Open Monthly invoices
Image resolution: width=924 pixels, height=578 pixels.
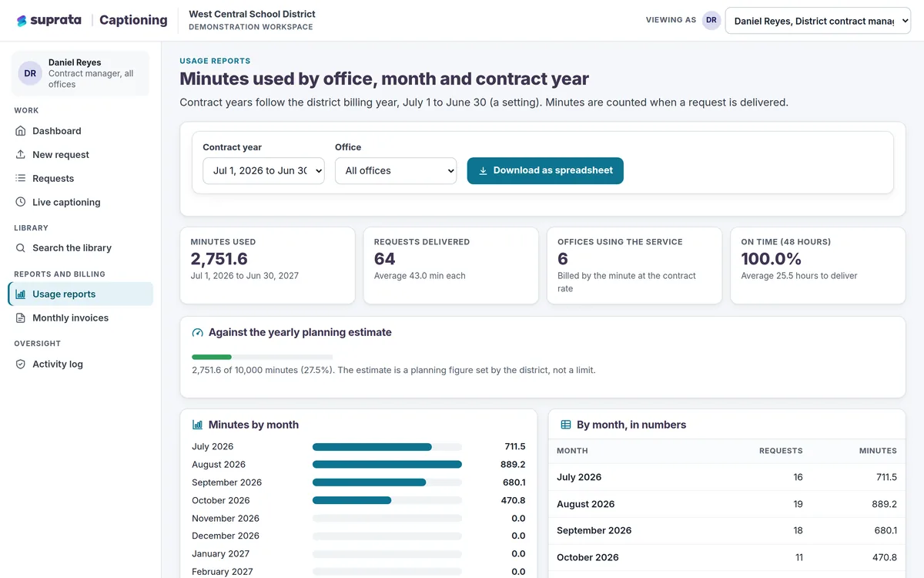pos(80,318)
